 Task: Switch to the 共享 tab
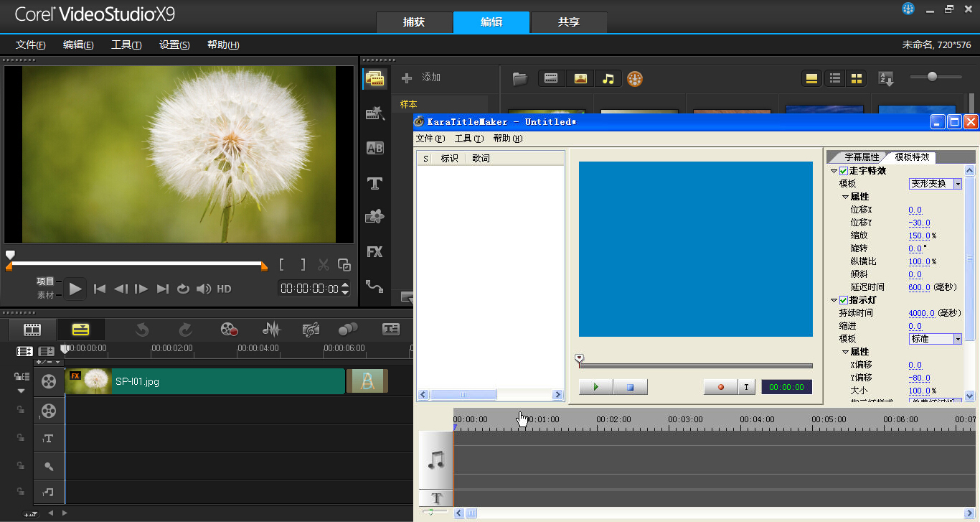(x=568, y=22)
